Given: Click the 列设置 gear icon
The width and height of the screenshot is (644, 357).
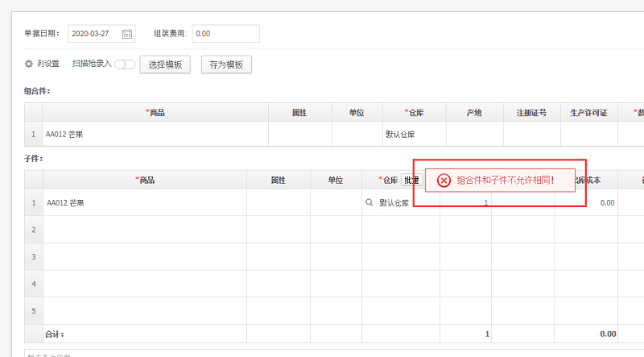Looking at the screenshot, I should pos(29,64).
